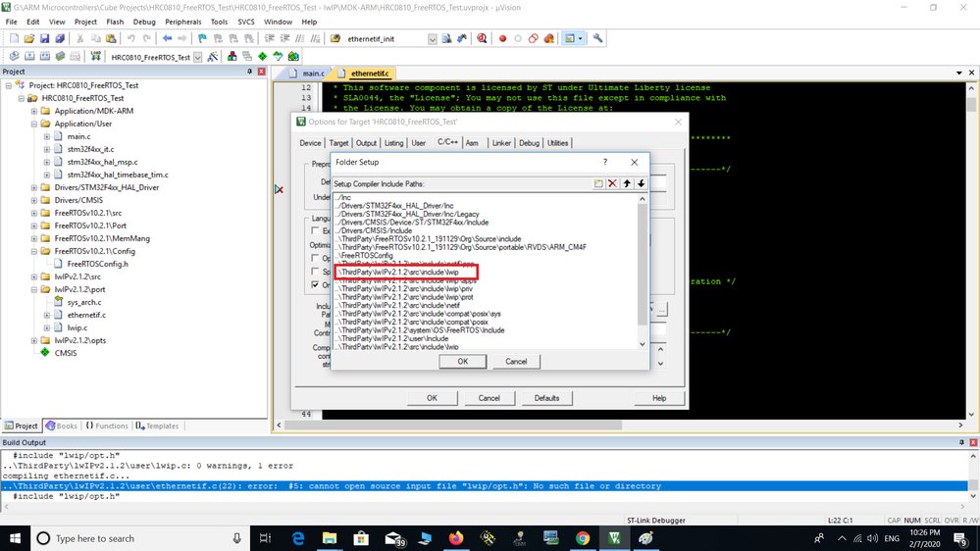Collapse the Application/User folder
The height and width of the screenshot is (551, 980).
tap(34, 125)
